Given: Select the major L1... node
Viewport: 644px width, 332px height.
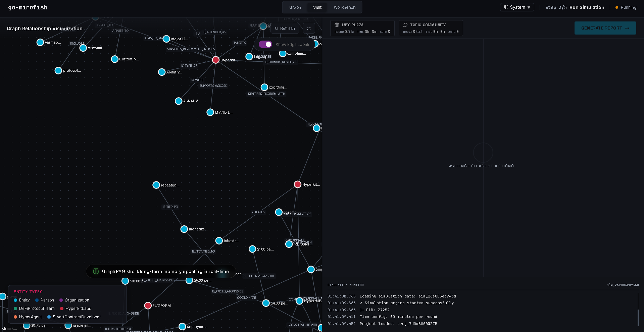Looking at the screenshot, I should tap(166, 39).
